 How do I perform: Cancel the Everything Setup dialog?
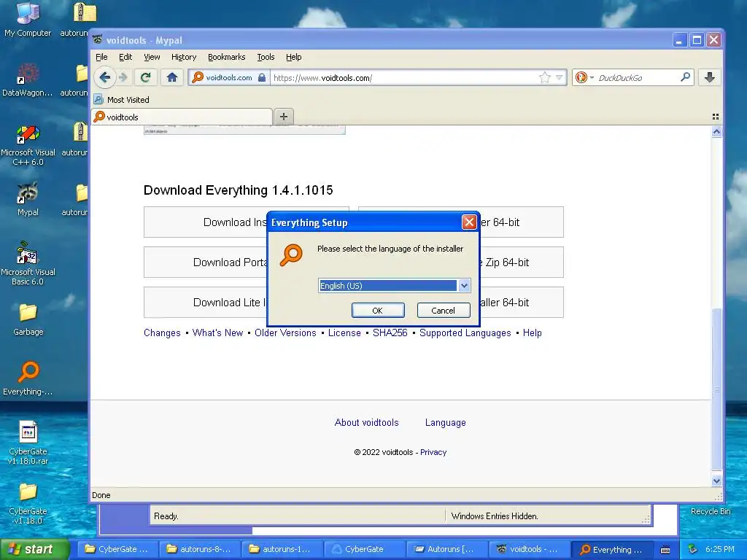[444, 311]
